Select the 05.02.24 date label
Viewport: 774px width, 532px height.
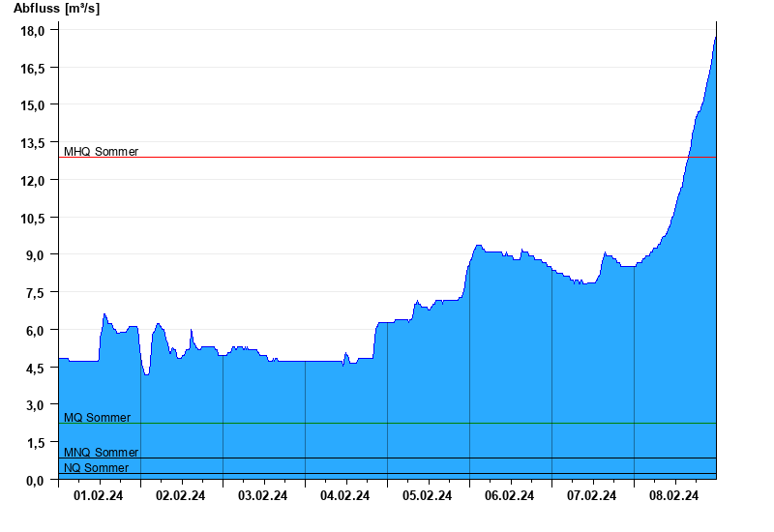tap(427, 495)
